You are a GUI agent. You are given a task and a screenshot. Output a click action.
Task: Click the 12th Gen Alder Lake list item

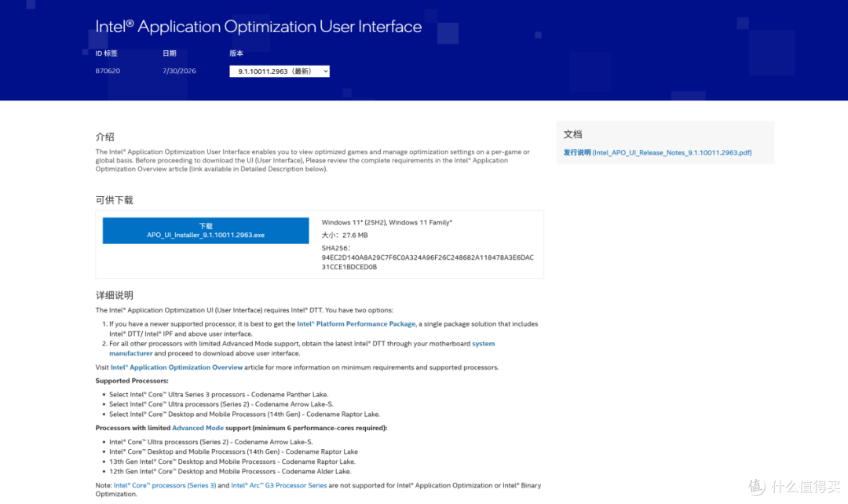click(230, 472)
